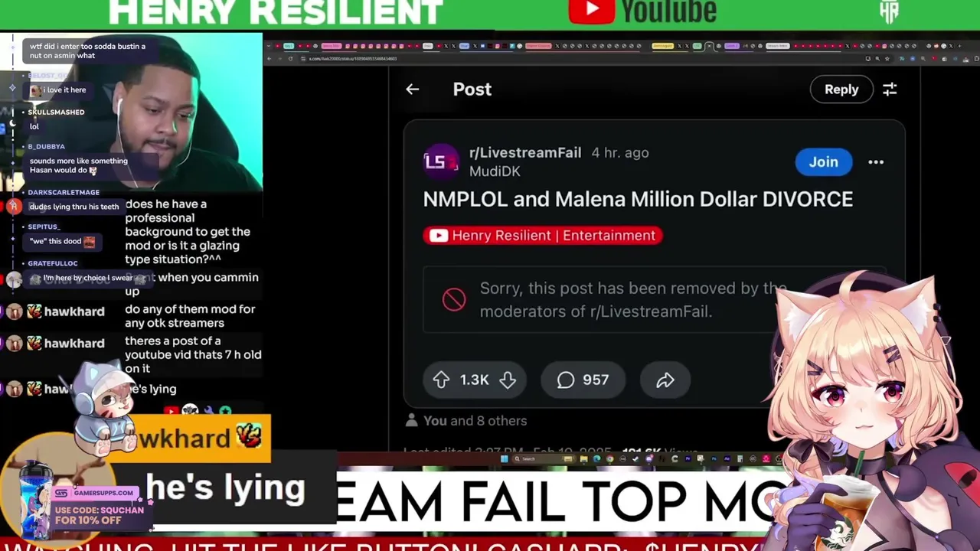980x551 pixels.
Task: Upvote the NMPLOL divorce post
Action: tap(441, 380)
